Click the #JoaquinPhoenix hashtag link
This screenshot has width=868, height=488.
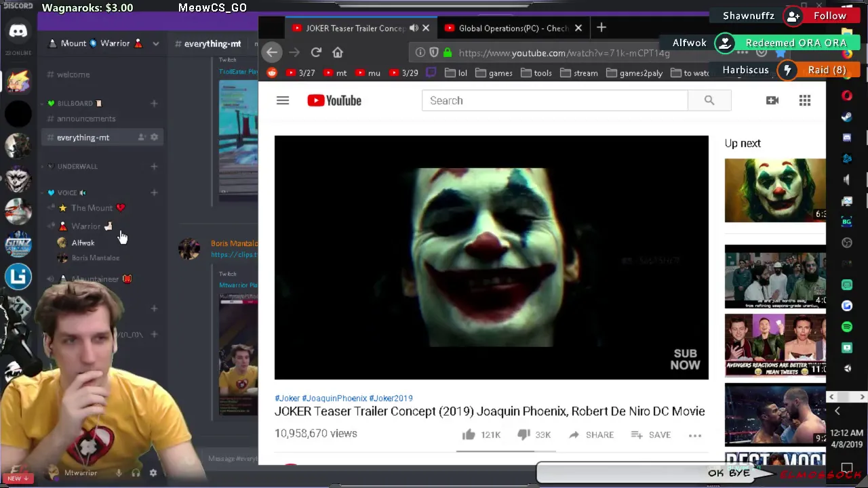[x=334, y=399]
